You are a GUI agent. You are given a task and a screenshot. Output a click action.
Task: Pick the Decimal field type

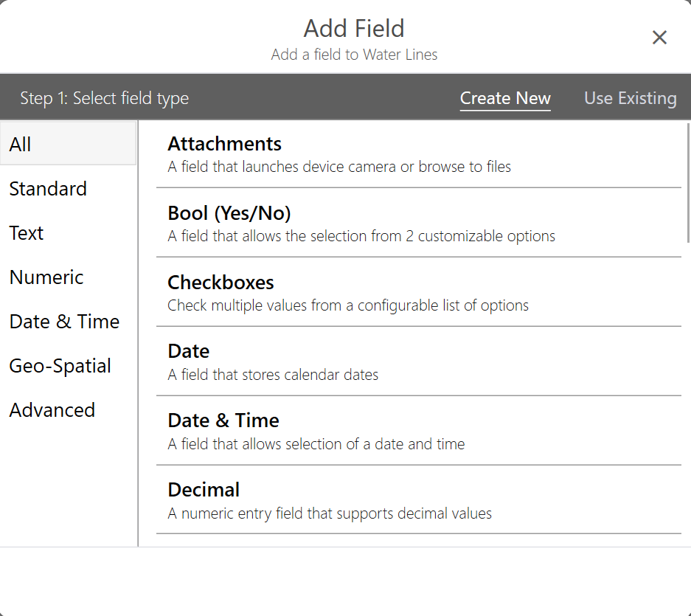tap(418, 500)
